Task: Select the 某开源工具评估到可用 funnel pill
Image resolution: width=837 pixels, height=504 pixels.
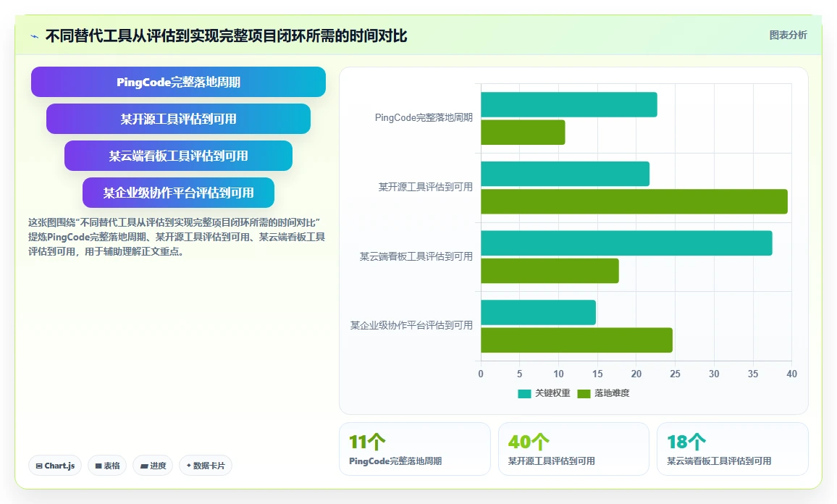Action: click(x=178, y=119)
